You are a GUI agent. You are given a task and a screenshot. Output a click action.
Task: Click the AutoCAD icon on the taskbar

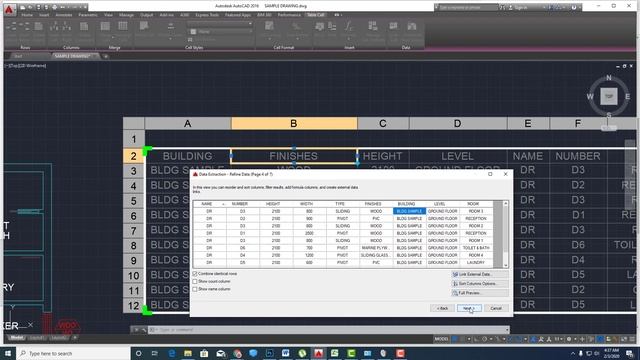click(x=318, y=353)
